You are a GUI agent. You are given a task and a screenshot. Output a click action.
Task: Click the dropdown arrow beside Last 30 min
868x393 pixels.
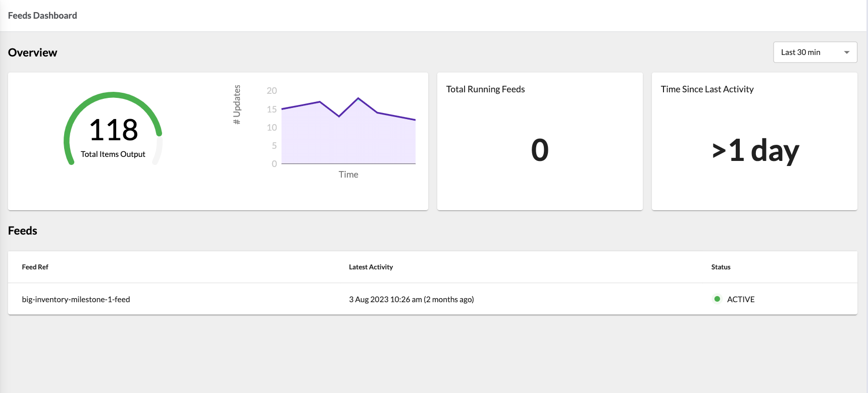click(846, 52)
